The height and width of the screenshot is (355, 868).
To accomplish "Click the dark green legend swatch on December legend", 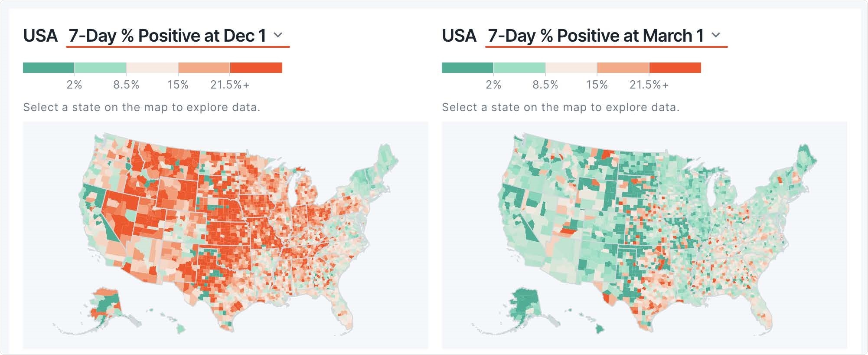I will pos(48,67).
